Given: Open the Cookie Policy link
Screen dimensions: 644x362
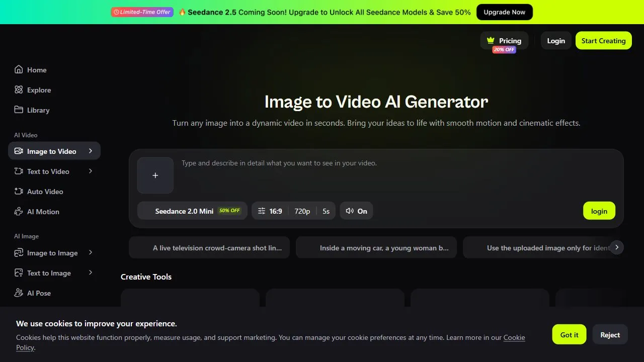Looking at the screenshot, I should [x=514, y=337].
